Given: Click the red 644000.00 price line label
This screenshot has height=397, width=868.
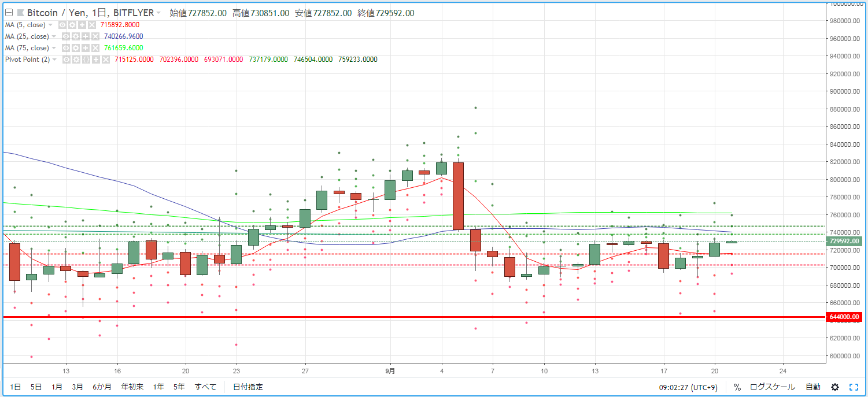Looking at the screenshot, I should (x=845, y=317).
